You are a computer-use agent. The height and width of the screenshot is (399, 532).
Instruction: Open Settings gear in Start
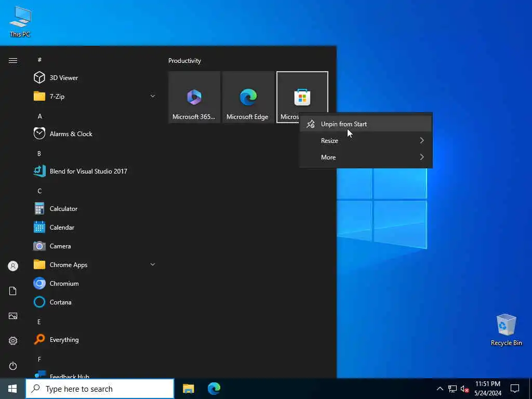point(13,341)
